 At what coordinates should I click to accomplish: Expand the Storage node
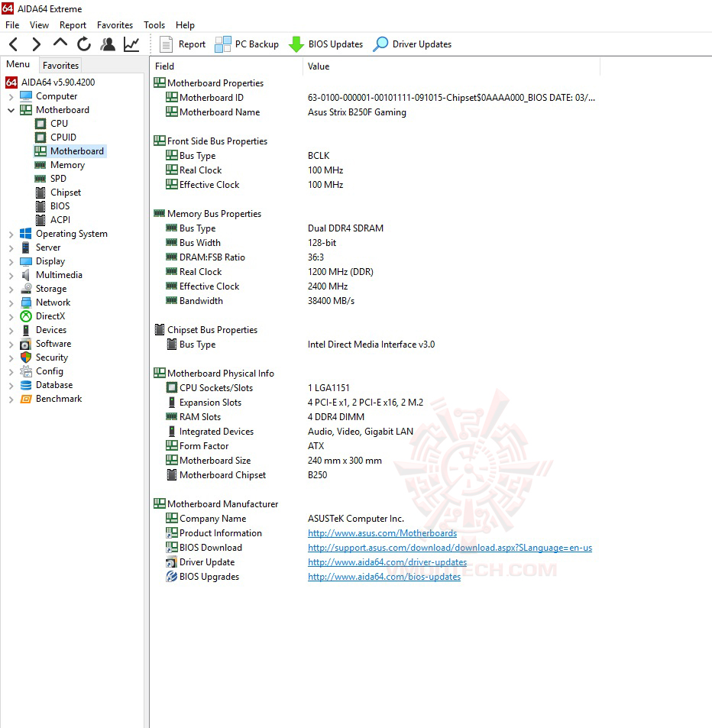click(x=11, y=290)
